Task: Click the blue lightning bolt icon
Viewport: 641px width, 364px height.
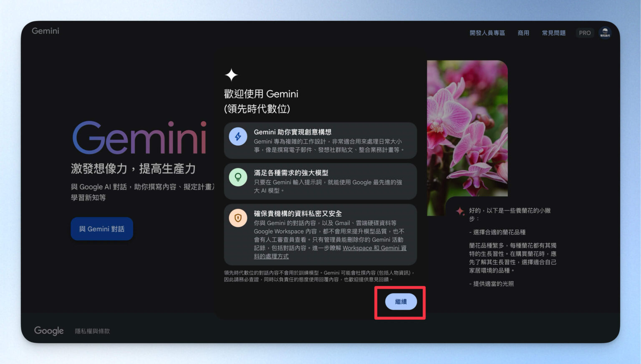Action: click(x=238, y=136)
